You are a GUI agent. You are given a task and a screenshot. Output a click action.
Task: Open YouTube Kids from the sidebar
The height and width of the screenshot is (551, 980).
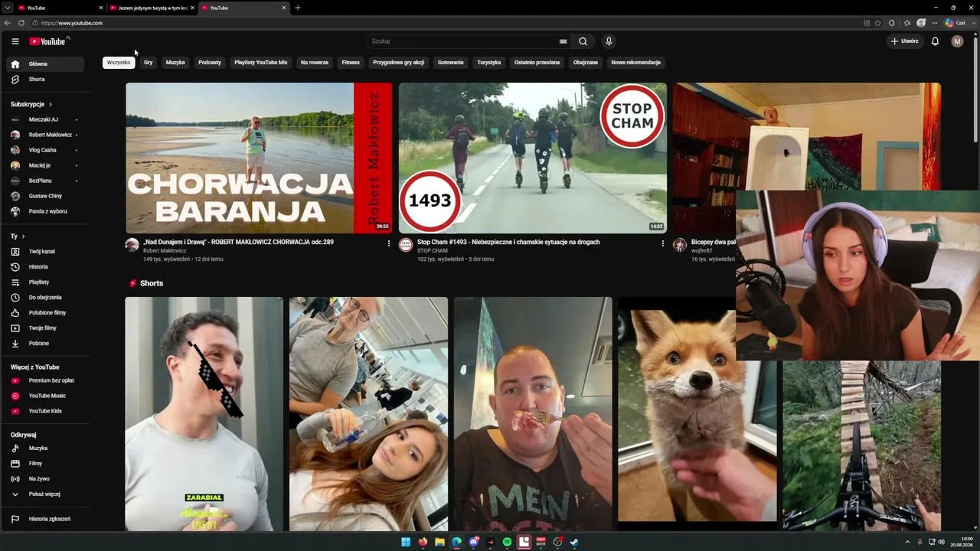(46, 411)
